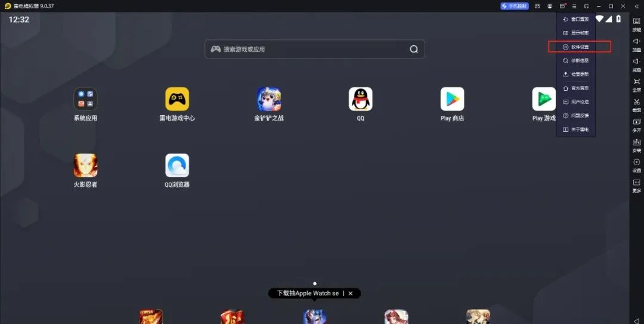Click the battery status icon
Viewport: 644px width, 324px height.
[x=618, y=19]
